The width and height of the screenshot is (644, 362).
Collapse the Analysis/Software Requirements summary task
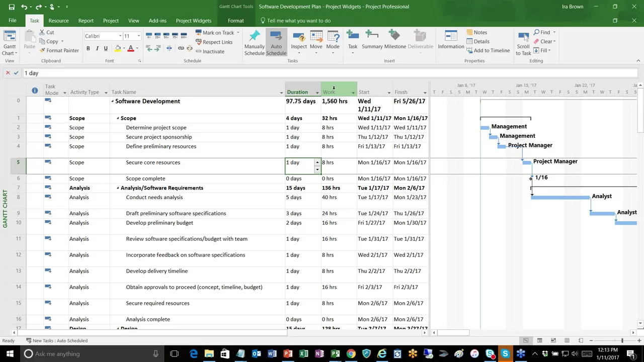click(118, 188)
